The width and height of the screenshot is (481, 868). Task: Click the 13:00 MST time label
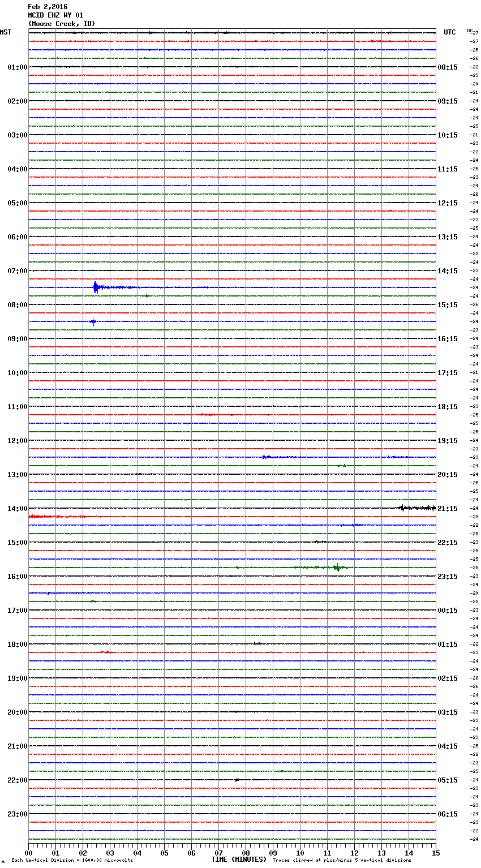click(18, 475)
